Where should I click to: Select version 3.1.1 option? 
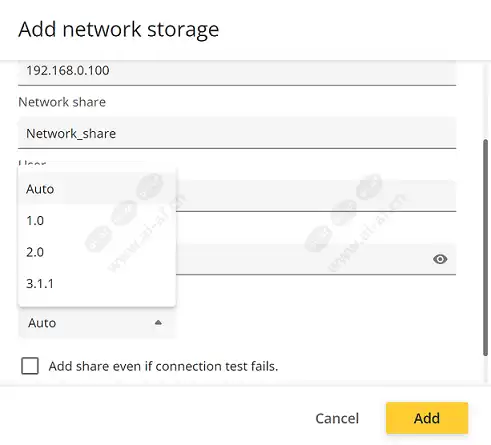coord(97,284)
